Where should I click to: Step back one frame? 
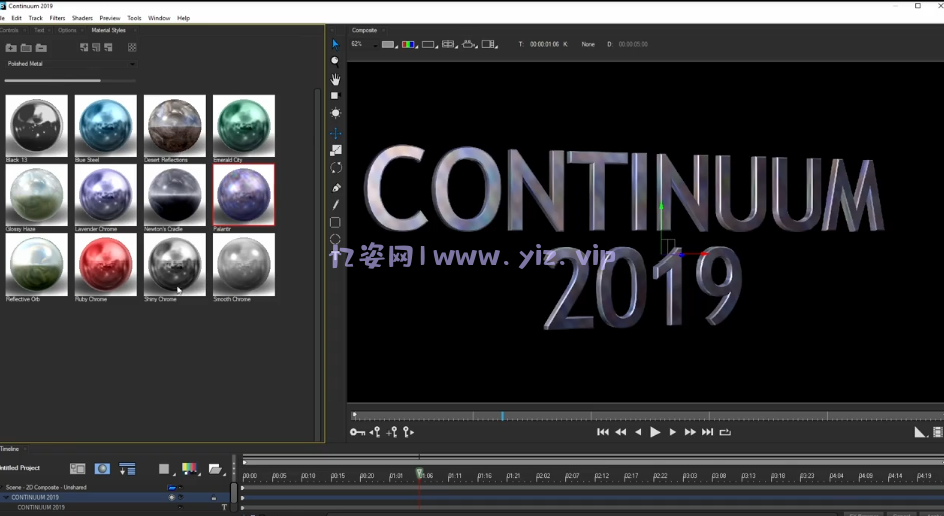pos(638,432)
